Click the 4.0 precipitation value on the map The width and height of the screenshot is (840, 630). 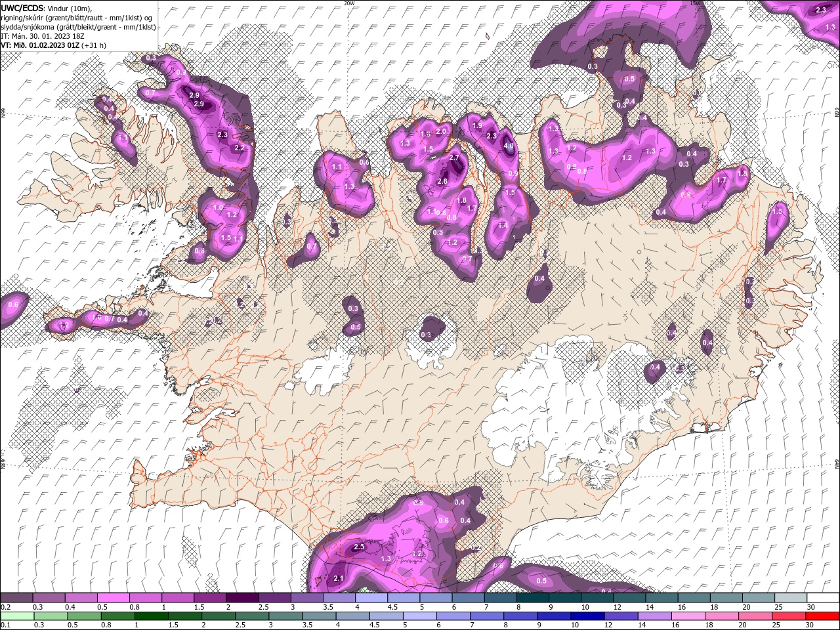coord(509,146)
